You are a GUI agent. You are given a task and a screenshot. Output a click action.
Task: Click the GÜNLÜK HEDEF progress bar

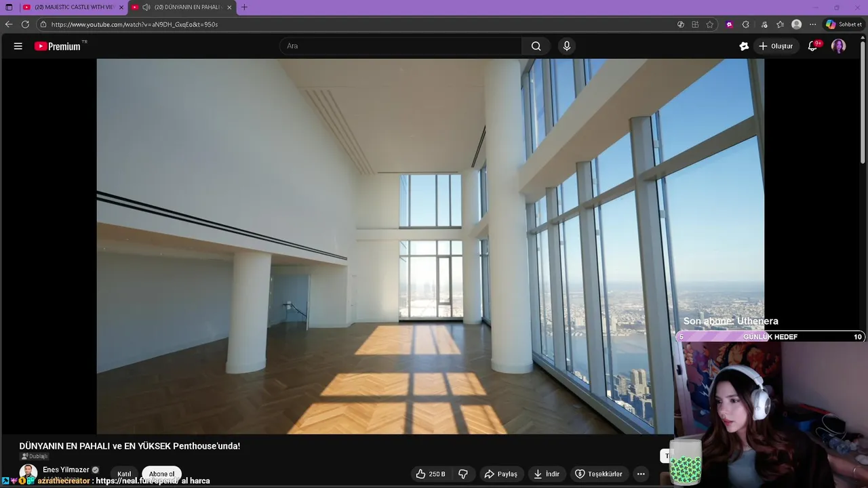[x=770, y=337]
